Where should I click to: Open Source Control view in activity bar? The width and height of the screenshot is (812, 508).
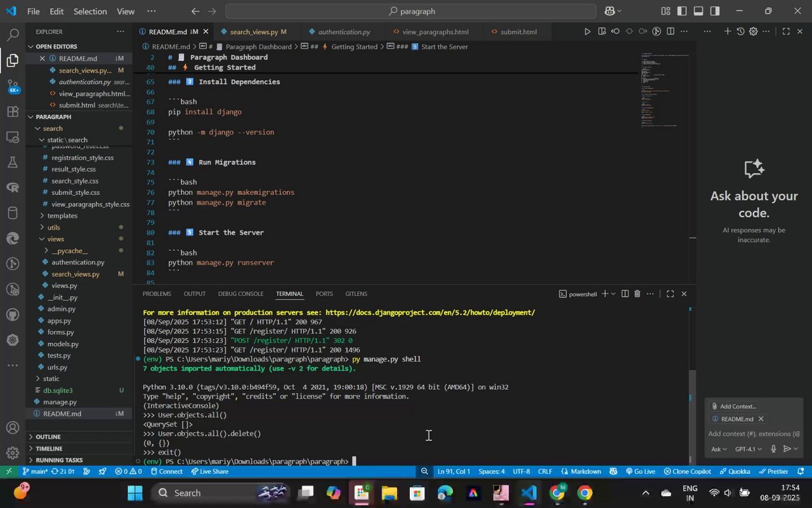(x=13, y=85)
